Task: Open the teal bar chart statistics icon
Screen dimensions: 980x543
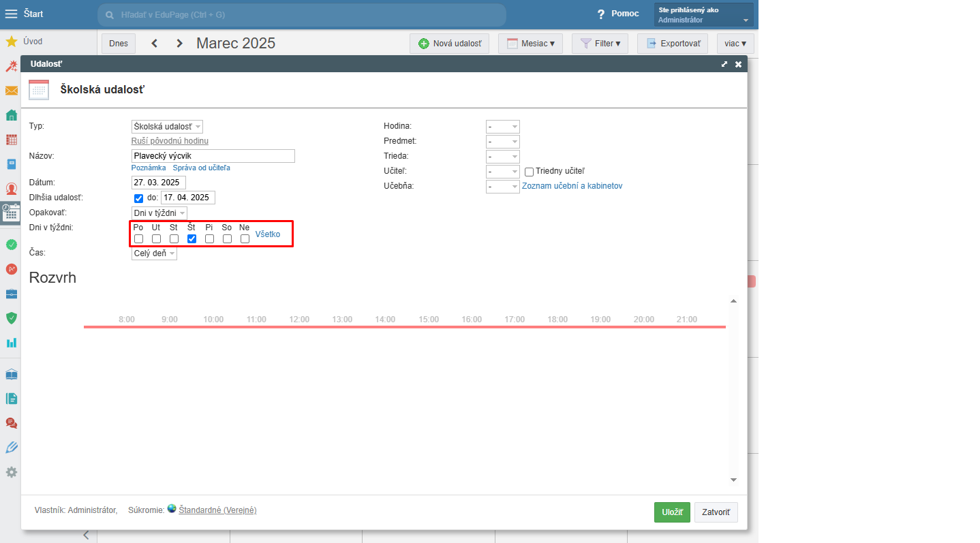Action: pyautogui.click(x=11, y=343)
